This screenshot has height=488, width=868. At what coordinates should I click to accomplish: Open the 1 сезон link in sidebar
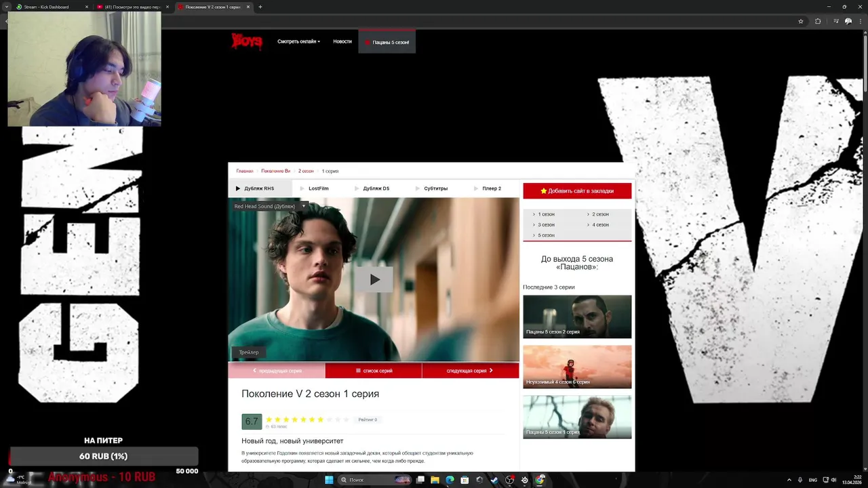(546, 214)
